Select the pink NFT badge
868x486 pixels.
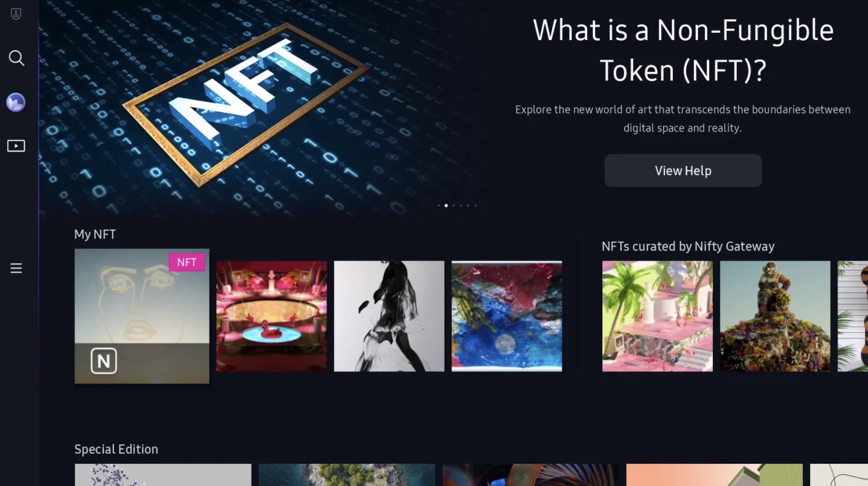[187, 262]
